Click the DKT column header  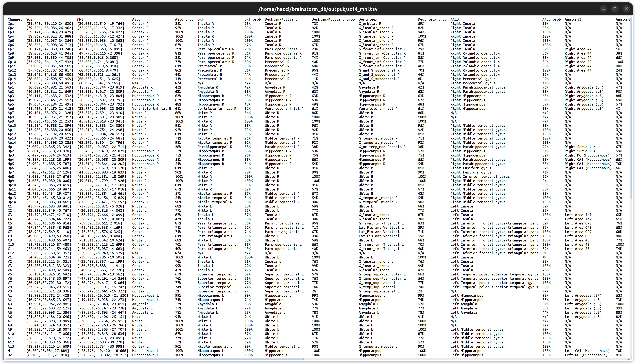click(x=200, y=19)
